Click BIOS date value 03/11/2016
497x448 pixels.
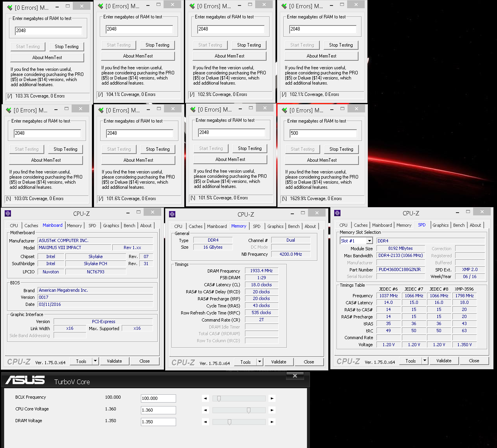(95, 304)
